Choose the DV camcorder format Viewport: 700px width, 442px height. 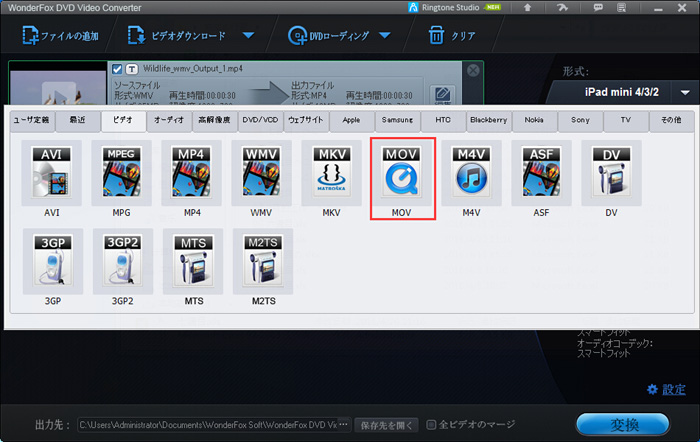coord(612,173)
